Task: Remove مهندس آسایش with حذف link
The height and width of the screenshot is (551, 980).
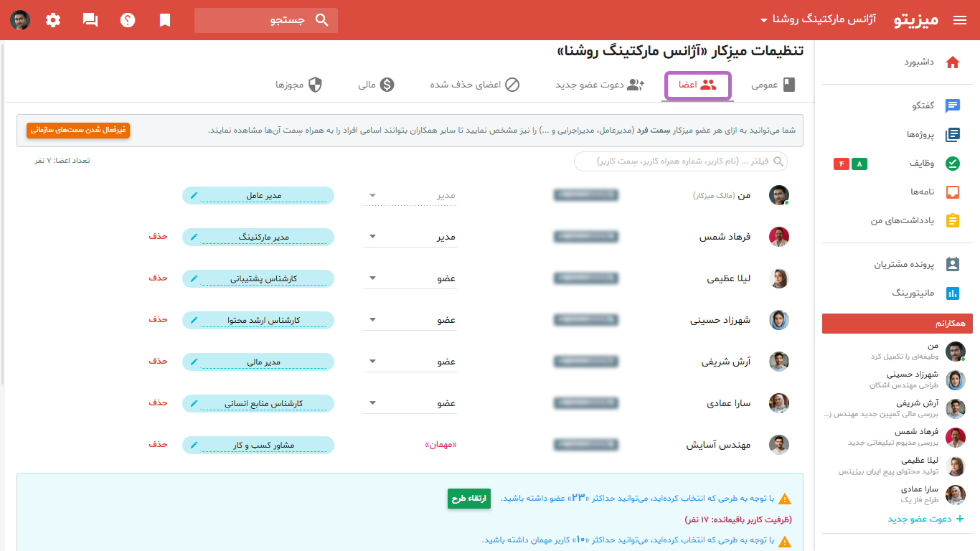Action: pos(158,444)
